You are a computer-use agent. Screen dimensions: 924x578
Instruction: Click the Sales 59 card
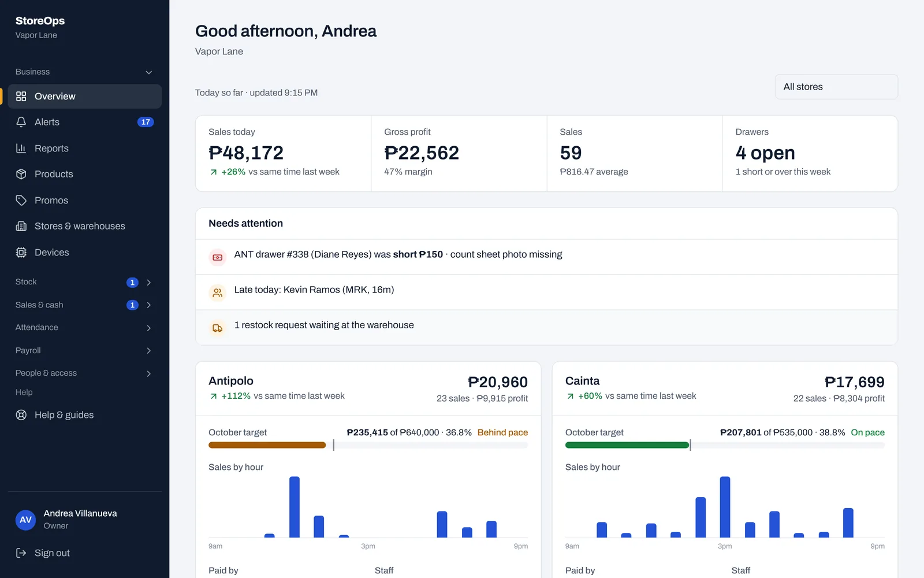click(x=634, y=153)
